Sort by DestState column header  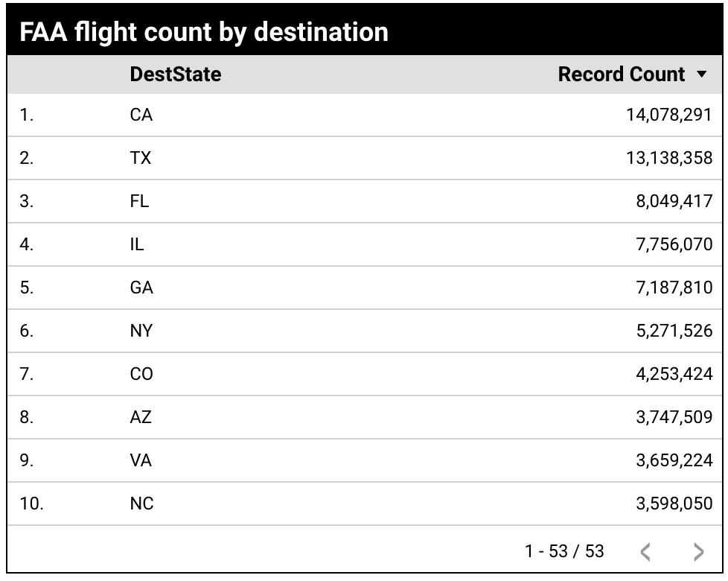coord(175,74)
